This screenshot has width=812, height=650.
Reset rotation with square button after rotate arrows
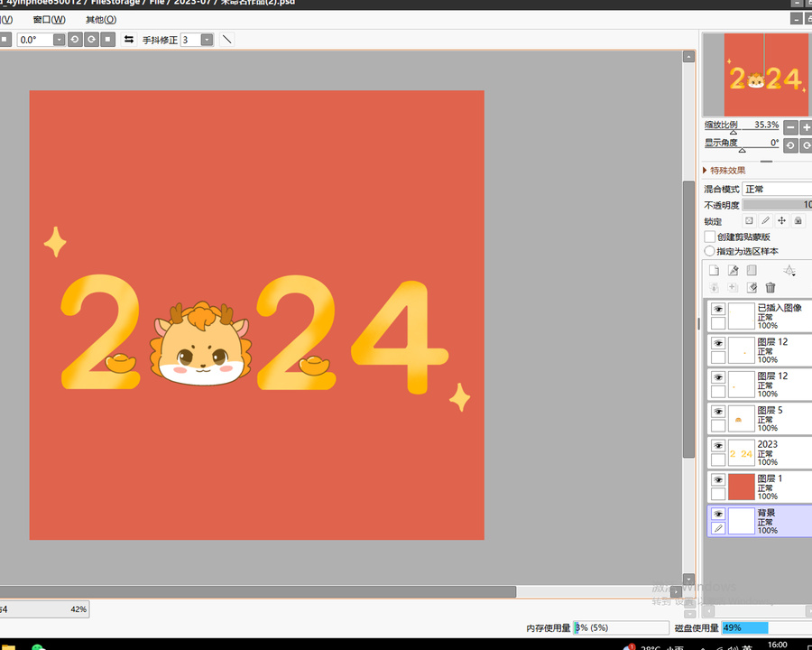pyautogui.click(x=107, y=40)
